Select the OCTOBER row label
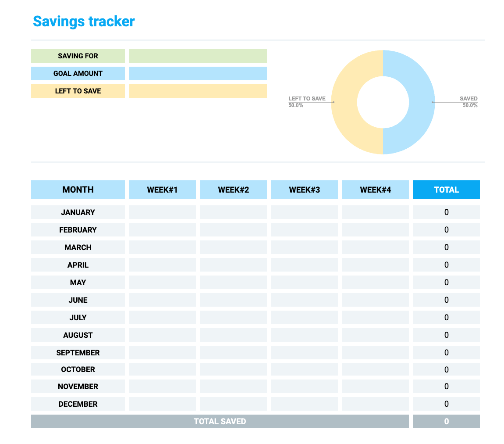504x444 pixels. pyautogui.click(x=78, y=369)
